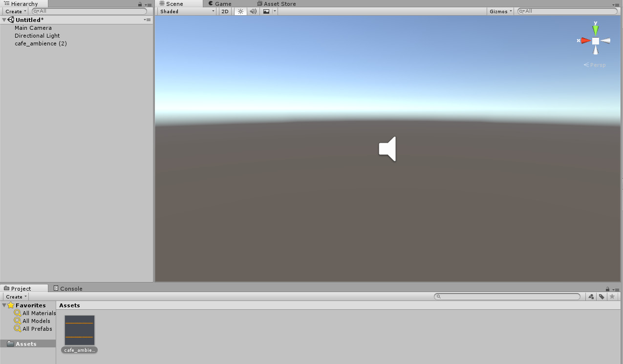Viewport: 623px width, 364px height.
Task: Click the Hierarchy panel lock icon
Action: click(x=140, y=4)
